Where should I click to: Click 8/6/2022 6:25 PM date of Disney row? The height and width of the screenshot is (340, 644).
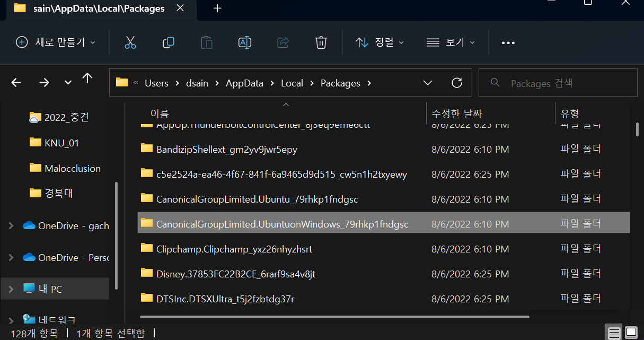[470, 274]
